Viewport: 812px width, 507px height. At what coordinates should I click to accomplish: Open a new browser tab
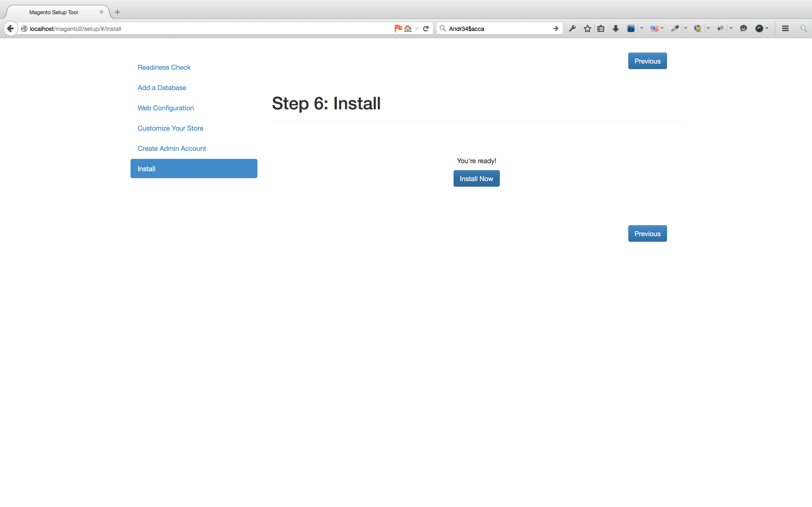[x=117, y=12]
